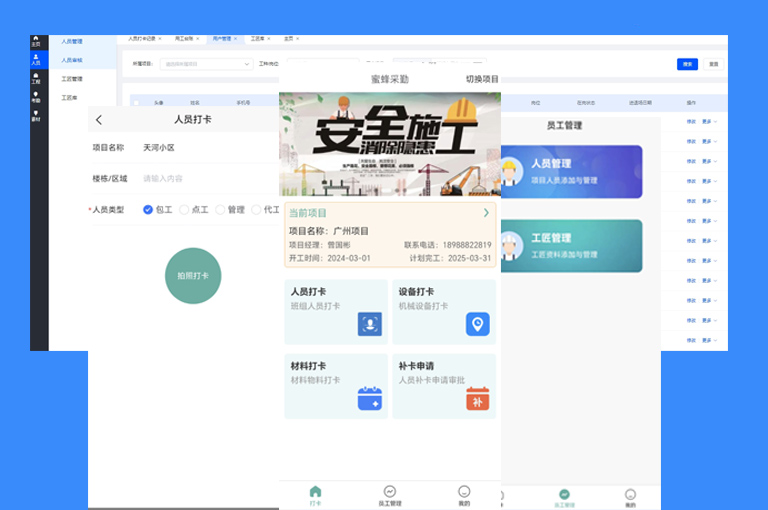This screenshot has height=510, width=768.
Task: Open 材料打卡 calendar icon
Action: click(370, 398)
